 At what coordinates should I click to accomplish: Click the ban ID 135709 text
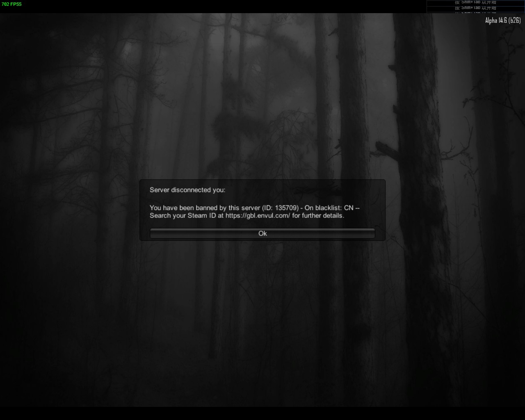(x=287, y=208)
